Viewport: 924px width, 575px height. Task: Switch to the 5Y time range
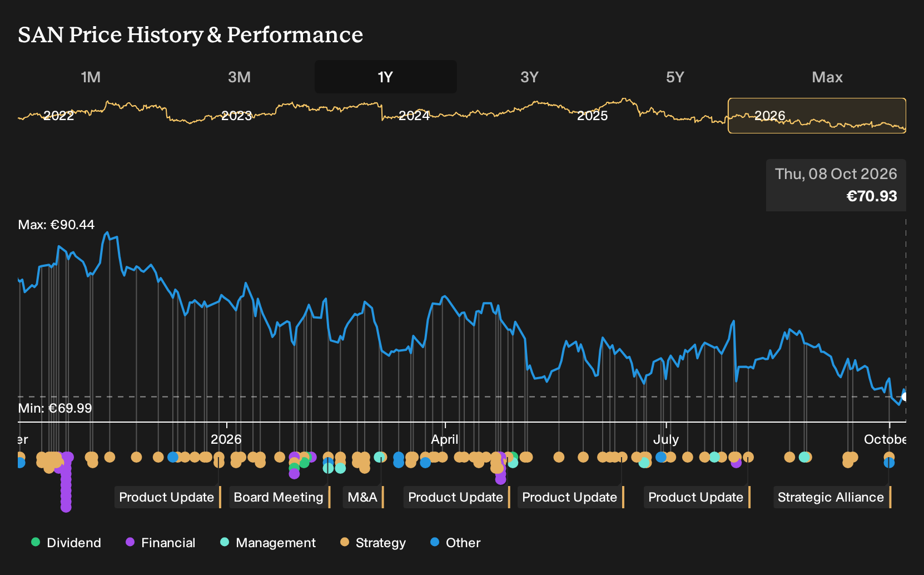coord(675,77)
